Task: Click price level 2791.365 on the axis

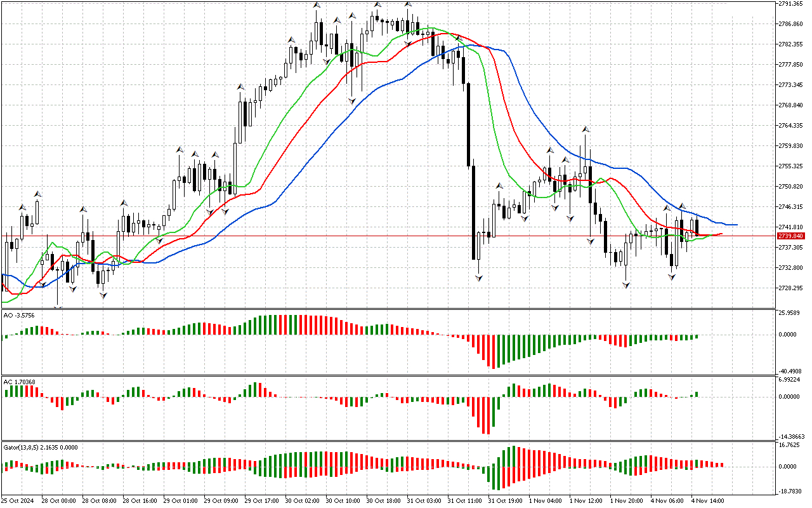Action: [790, 4]
